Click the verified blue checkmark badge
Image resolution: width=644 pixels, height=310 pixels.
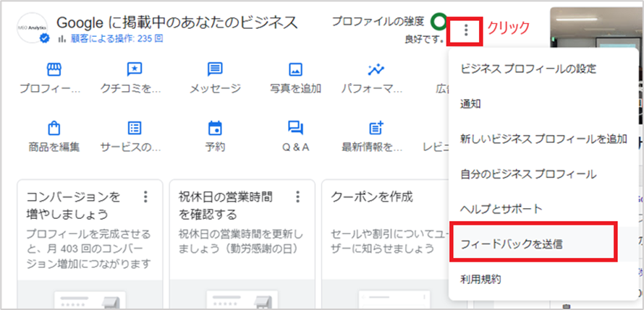click(x=44, y=38)
